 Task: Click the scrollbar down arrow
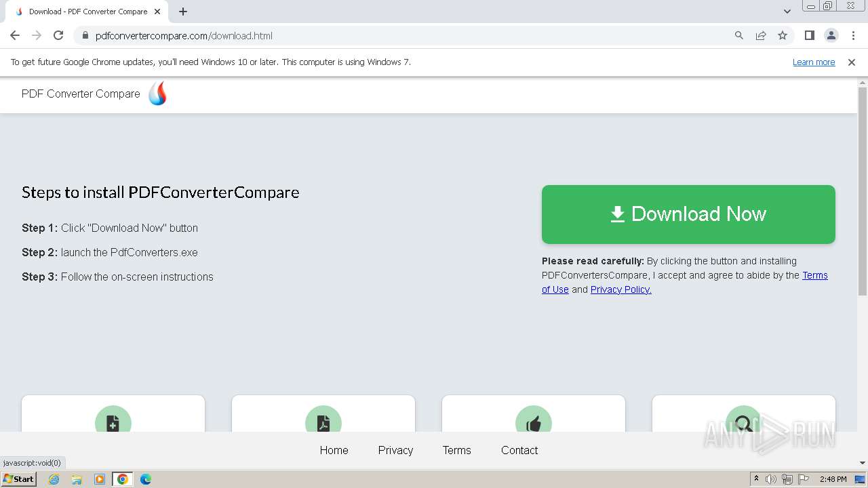click(863, 463)
